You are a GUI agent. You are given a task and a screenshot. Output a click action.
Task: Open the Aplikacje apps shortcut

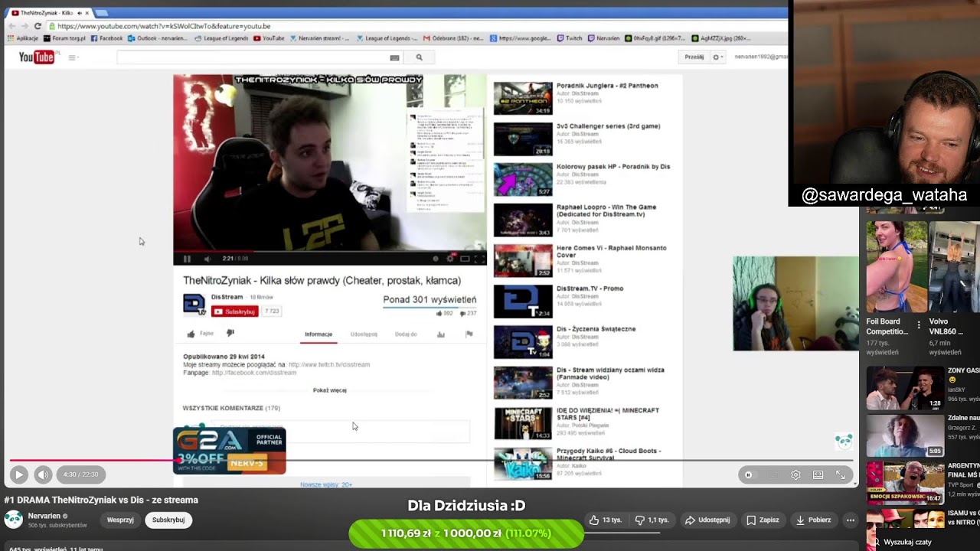pos(23,38)
